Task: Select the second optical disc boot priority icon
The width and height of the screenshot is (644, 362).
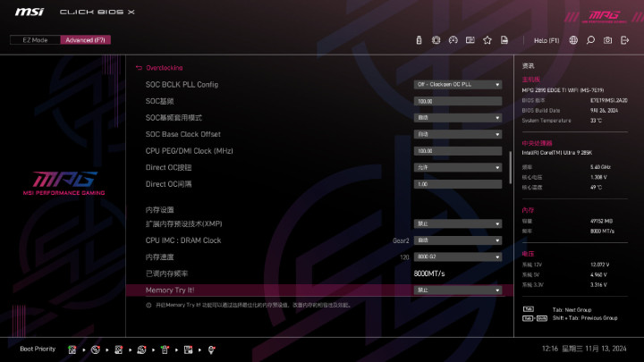Action: click(141, 349)
